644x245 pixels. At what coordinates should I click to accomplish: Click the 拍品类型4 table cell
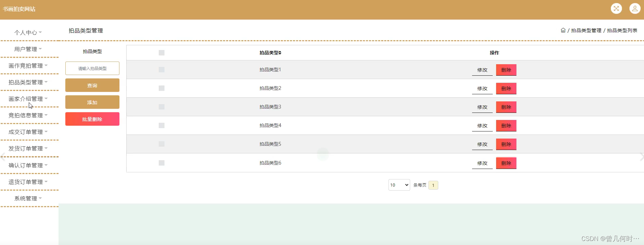270,125
